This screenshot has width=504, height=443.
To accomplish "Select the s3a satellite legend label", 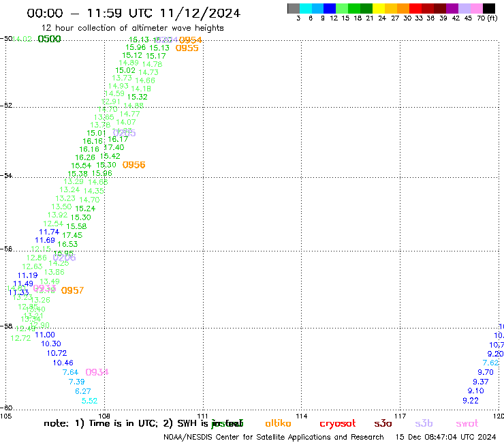I will tap(383, 423).
